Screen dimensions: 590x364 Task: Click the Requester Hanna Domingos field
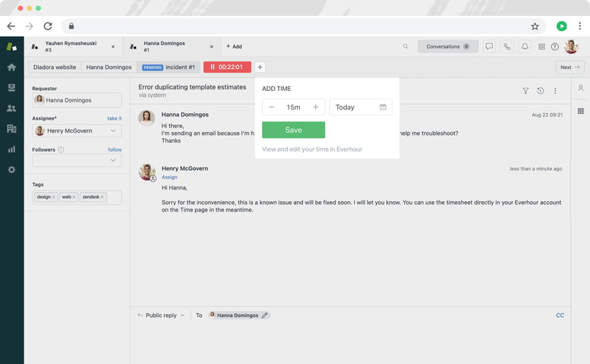point(77,100)
